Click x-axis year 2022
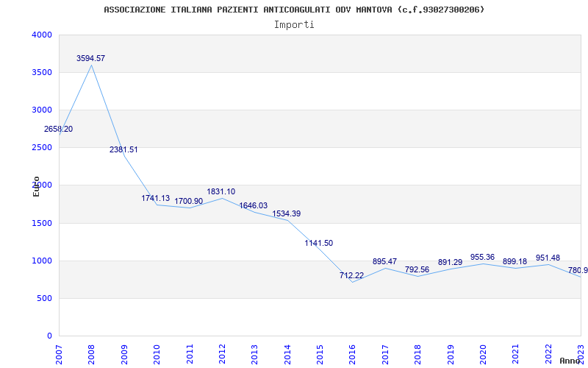The width and height of the screenshot is (588, 368). [x=548, y=354]
